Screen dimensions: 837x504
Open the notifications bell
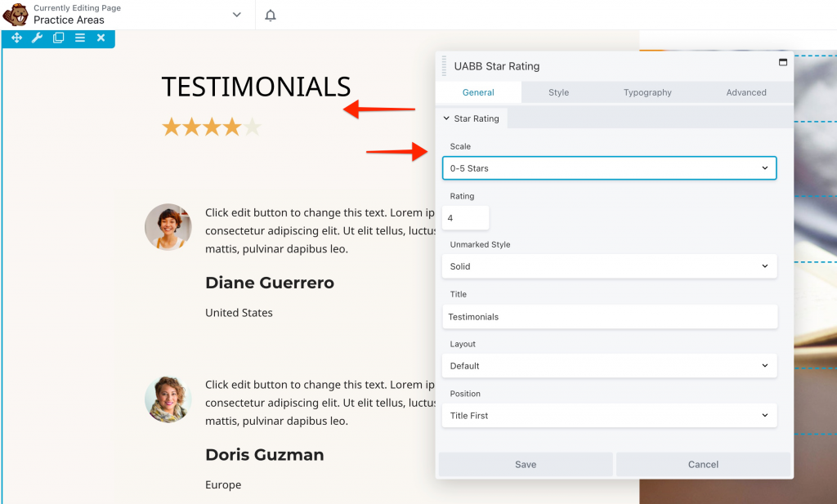point(270,15)
